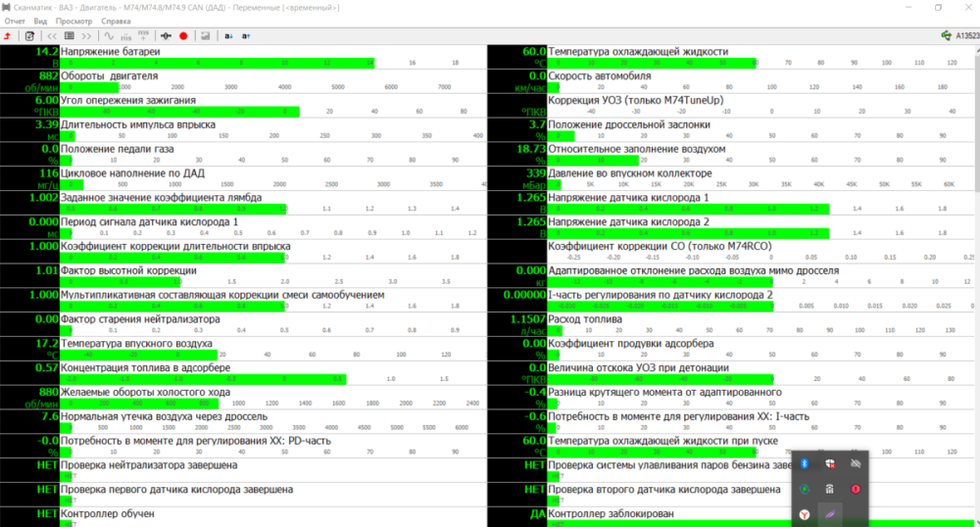
Task: Click the list view icon in toolbar
Action: pyautogui.click(x=70, y=36)
